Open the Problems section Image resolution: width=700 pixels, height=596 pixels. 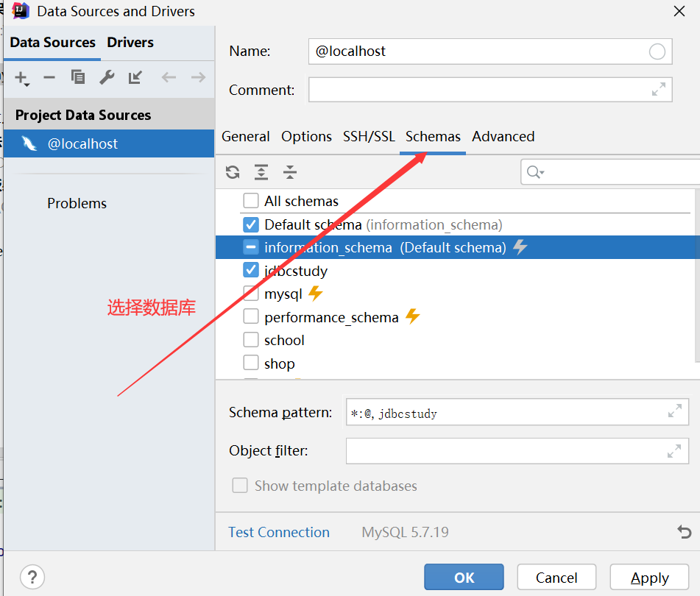(77, 203)
